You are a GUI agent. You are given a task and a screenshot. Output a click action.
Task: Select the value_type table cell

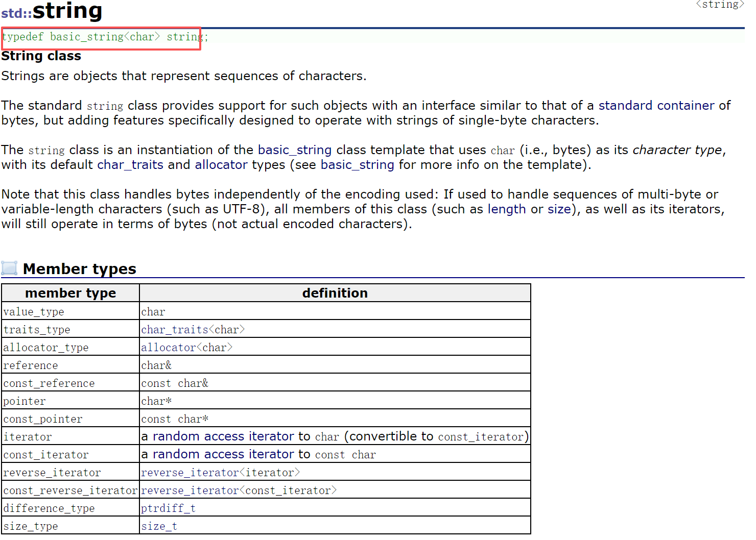tap(70, 311)
